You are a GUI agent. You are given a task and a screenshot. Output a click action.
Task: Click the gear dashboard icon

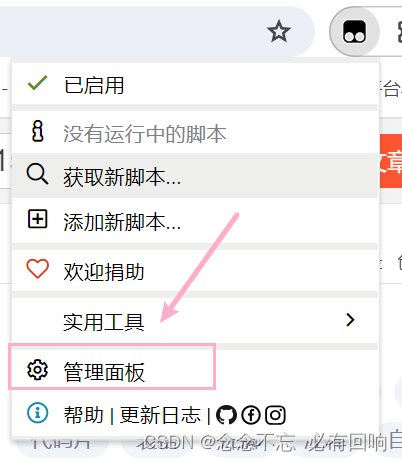pos(37,370)
